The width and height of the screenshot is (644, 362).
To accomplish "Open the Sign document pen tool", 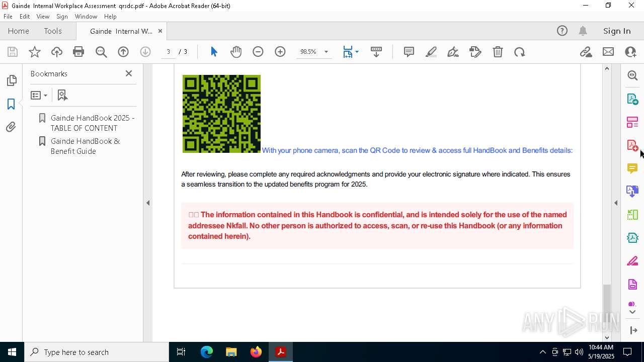I will coord(453,52).
